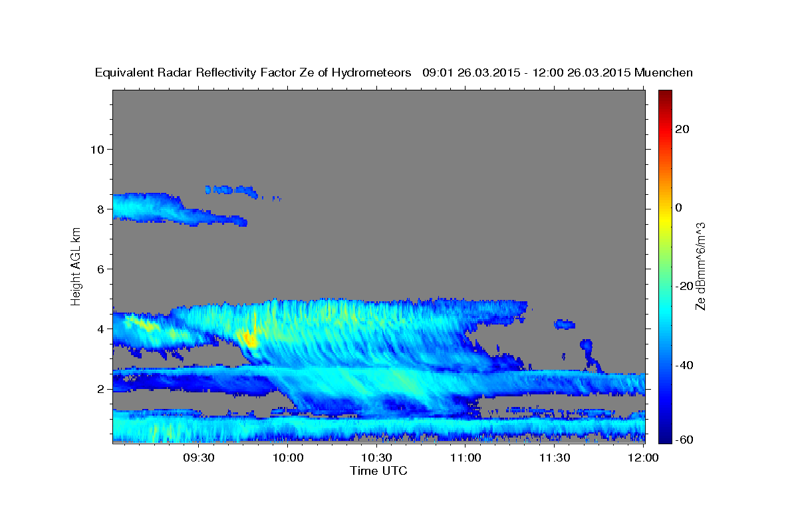Click the colorbar label '-60'
Image resolution: width=798 pixels, height=532 pixels.
(x=685, y=440)
